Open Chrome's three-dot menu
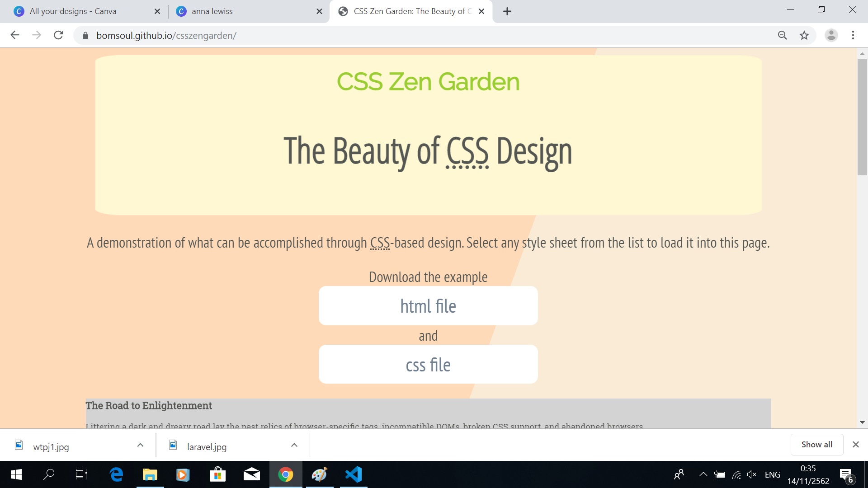 pyautogui.click(x=853, y=35)
